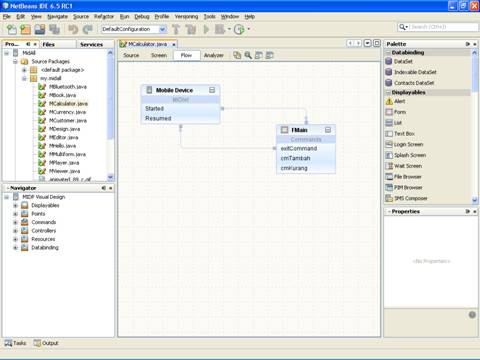Open the Debug icon dropdown arrow
The width and height of the screenshot is (480, 360).
(229, 29)
